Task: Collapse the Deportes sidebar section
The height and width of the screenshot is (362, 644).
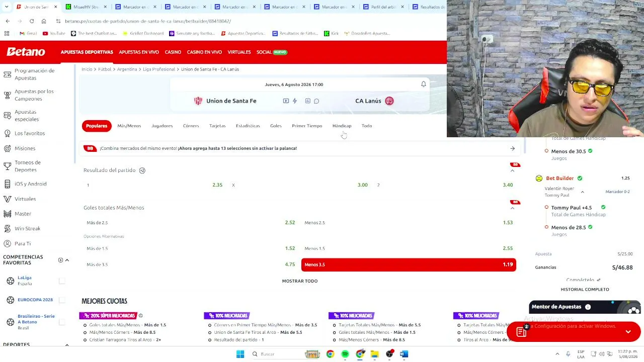Action: coord(67,345)
